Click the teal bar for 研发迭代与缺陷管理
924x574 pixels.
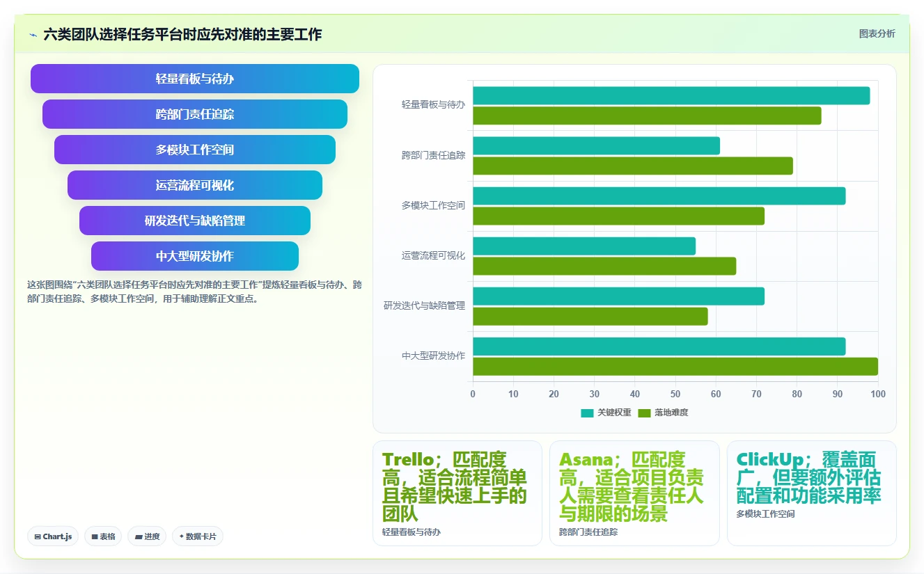pos(618,296)
